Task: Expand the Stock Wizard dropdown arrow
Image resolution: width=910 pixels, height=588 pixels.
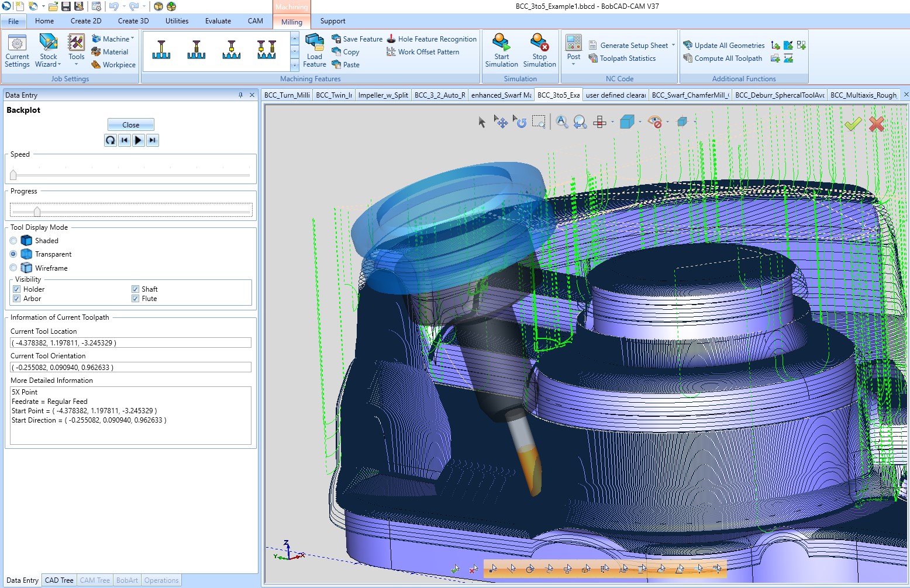Action: click(x=59, y=64)
